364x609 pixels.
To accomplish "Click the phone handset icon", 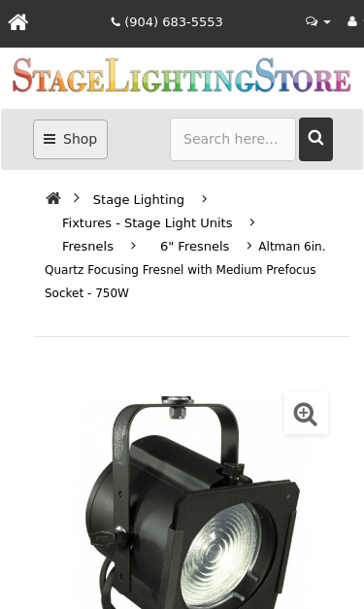I will (x=116, y=22).
